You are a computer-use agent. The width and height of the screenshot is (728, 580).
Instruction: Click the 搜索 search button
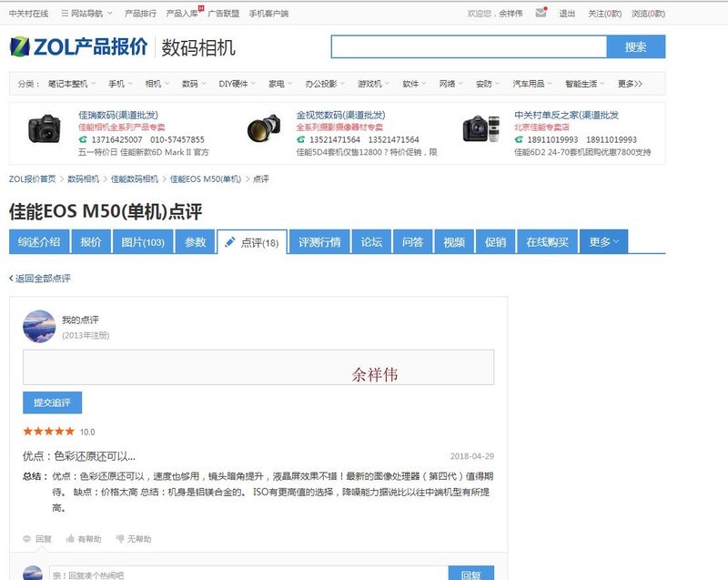(636, 46)
